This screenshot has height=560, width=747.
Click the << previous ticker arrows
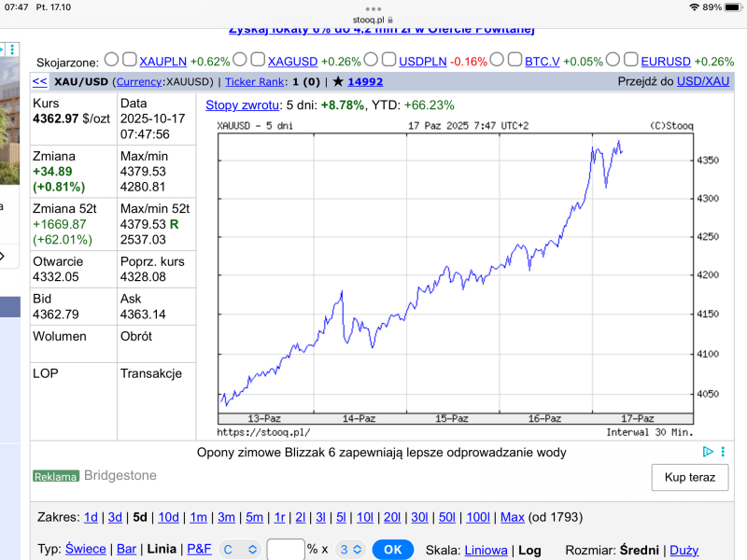tap(40, 81)
